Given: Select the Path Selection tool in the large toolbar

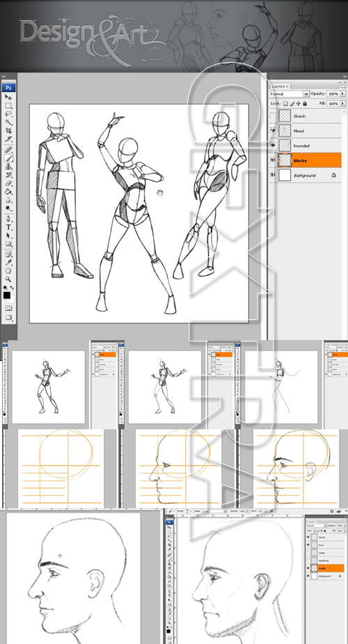Looking at the screenshot, I should pyautogui.click(x=8, y=236).
